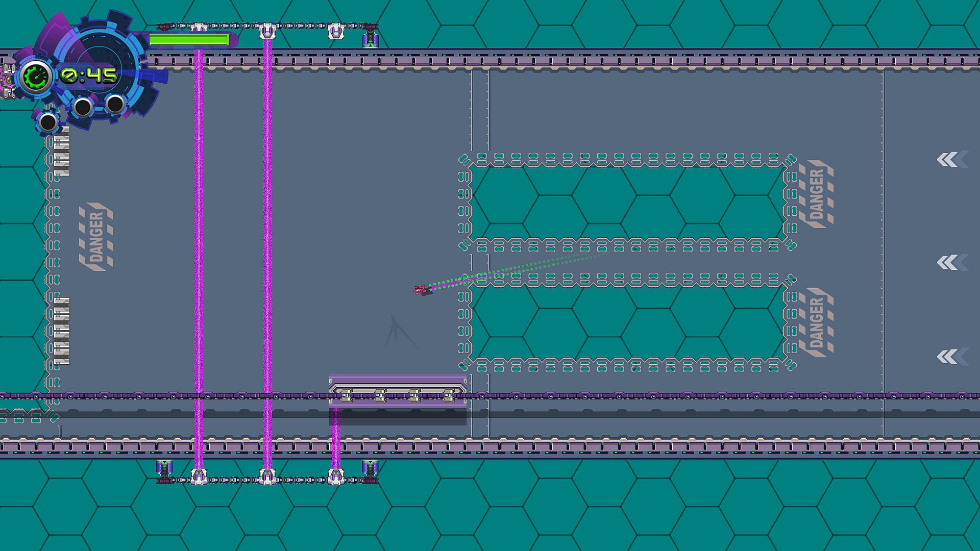Click the red player character
This screenshot has height=551, width=980.
[x=420, y=290]
